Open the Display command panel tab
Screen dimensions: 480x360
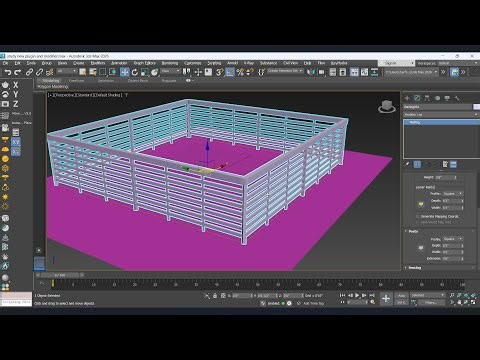tap(447, 98)
